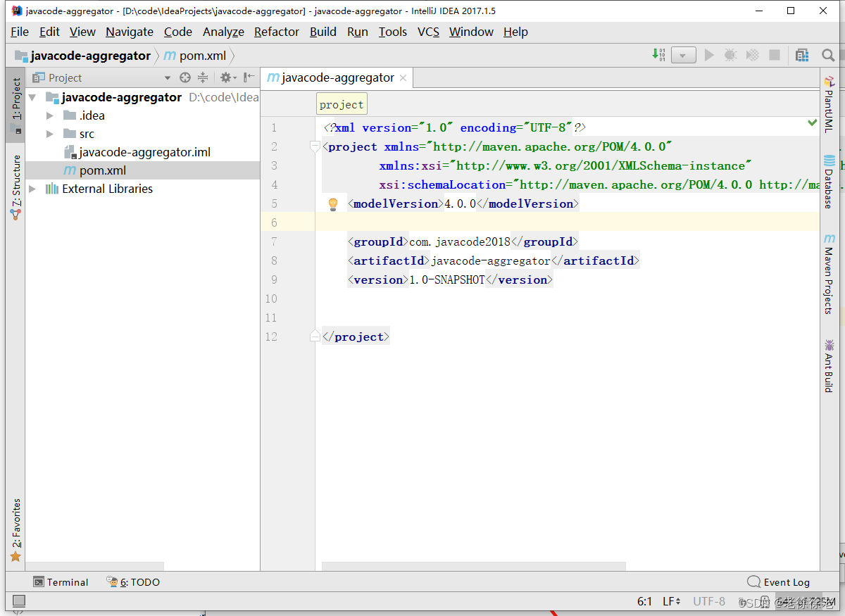Open the Edit menu

click(x=49, y=32)
